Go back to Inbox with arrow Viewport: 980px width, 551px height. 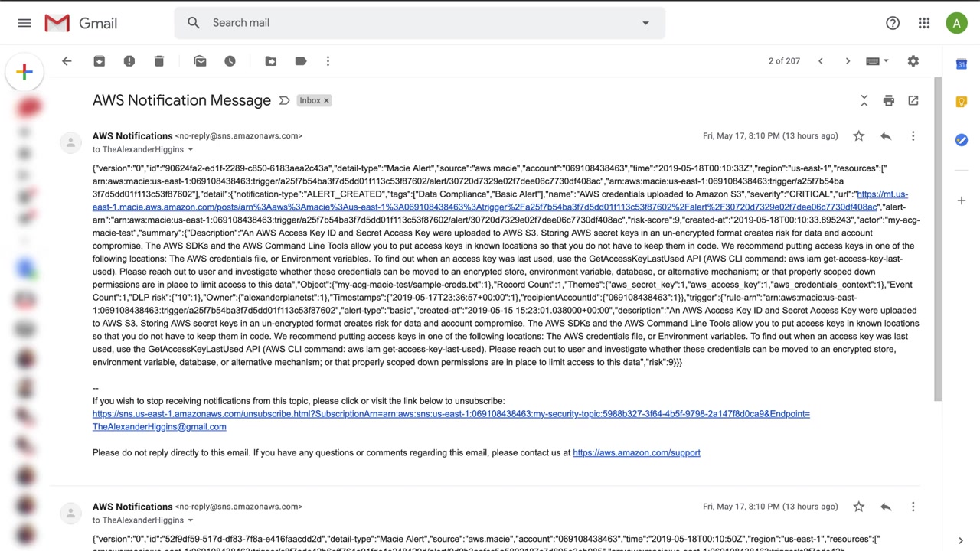pos(67,61)
